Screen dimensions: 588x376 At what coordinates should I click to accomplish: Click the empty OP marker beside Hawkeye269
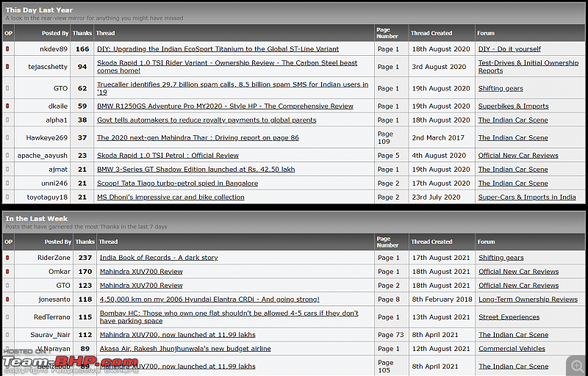7,137
